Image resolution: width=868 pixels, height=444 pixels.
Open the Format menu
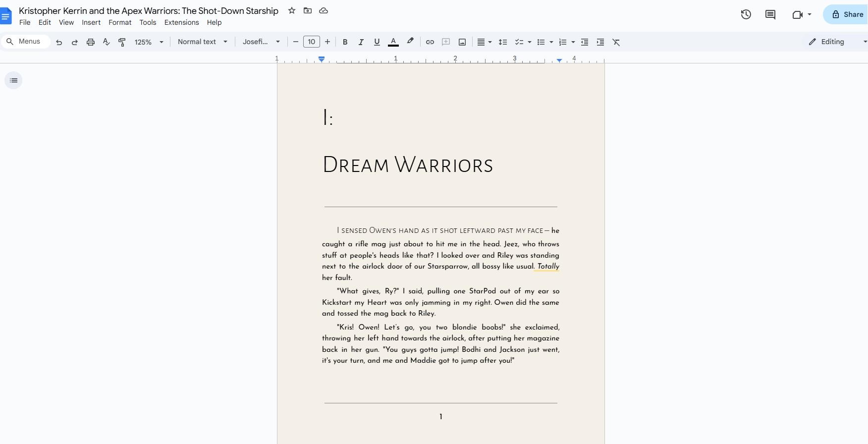click(x=120, y=22)
